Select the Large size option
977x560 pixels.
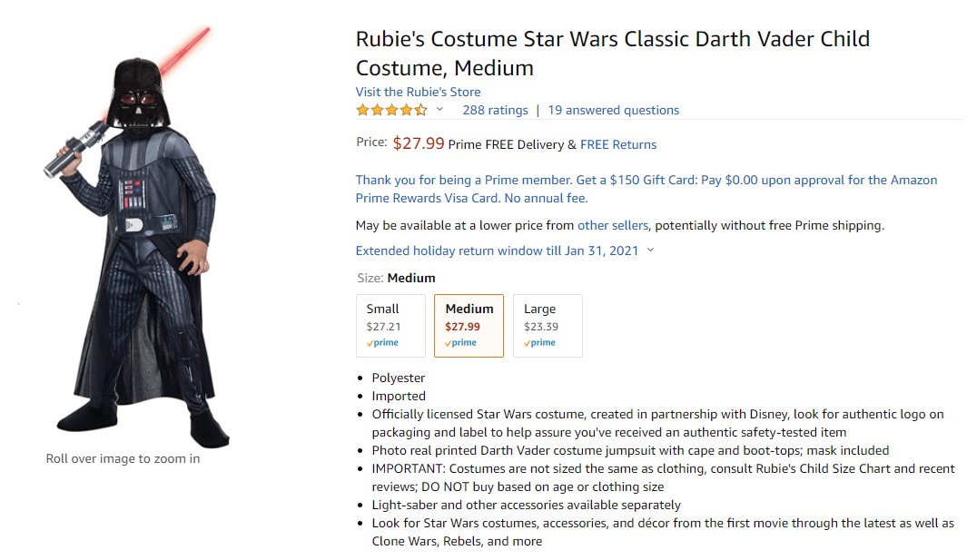[x=548, y=326]
